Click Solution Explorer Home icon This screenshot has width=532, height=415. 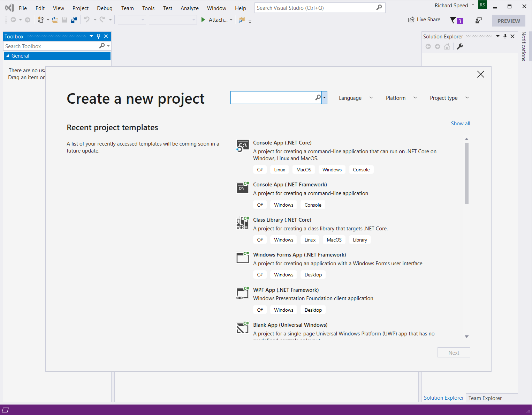coord(447,46)
